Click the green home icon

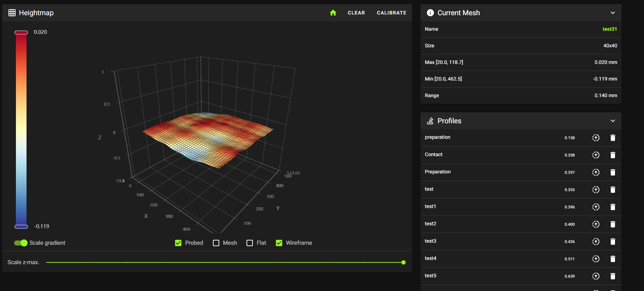tap(333, 13)
